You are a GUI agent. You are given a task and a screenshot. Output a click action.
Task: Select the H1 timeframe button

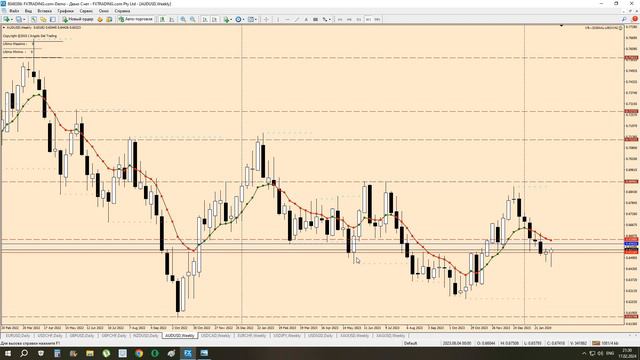coord(340,19)
